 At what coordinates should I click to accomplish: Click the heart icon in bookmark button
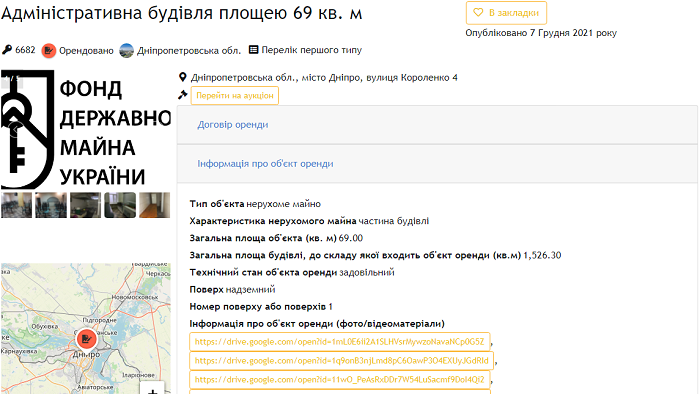pyautogui.click(x=478, y=12)
